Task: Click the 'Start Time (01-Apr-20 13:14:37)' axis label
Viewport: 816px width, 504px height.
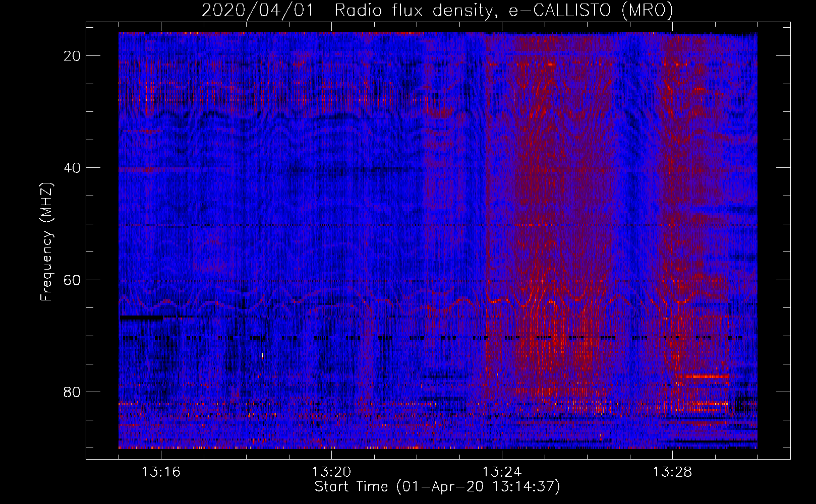Action: pyautogui.click(x=437, y=487)
